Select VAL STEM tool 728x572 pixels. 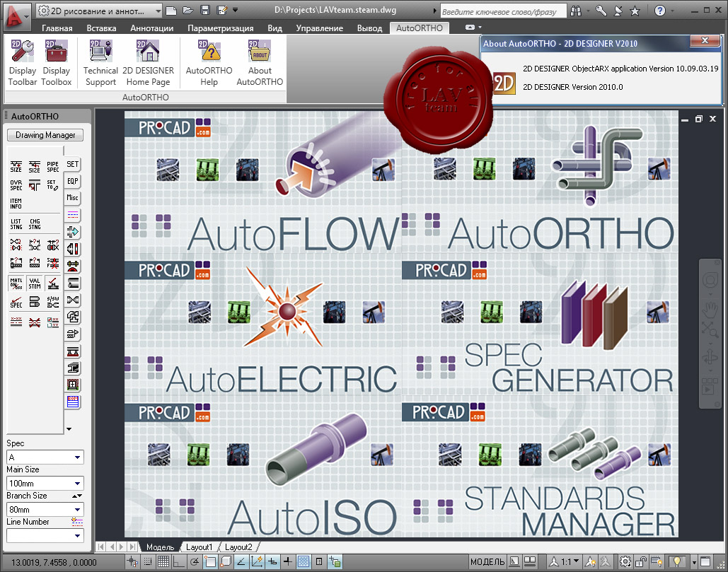(35, 284)
